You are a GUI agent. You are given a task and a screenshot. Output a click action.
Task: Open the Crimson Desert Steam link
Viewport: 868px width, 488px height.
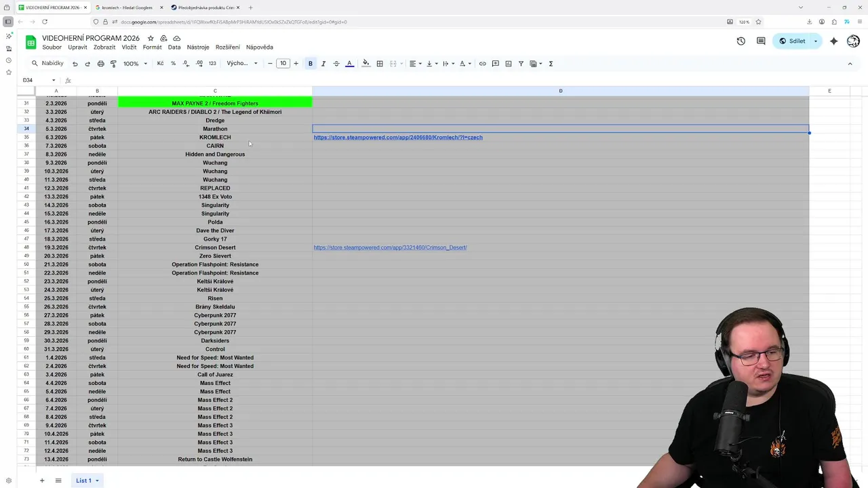pos(390,247)
